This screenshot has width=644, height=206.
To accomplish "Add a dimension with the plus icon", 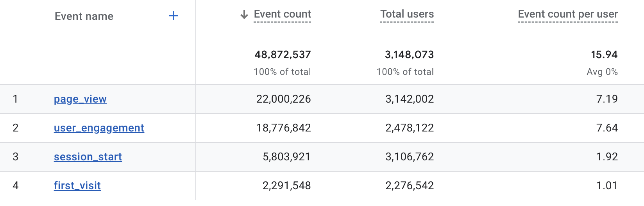I will pos(174,16).
